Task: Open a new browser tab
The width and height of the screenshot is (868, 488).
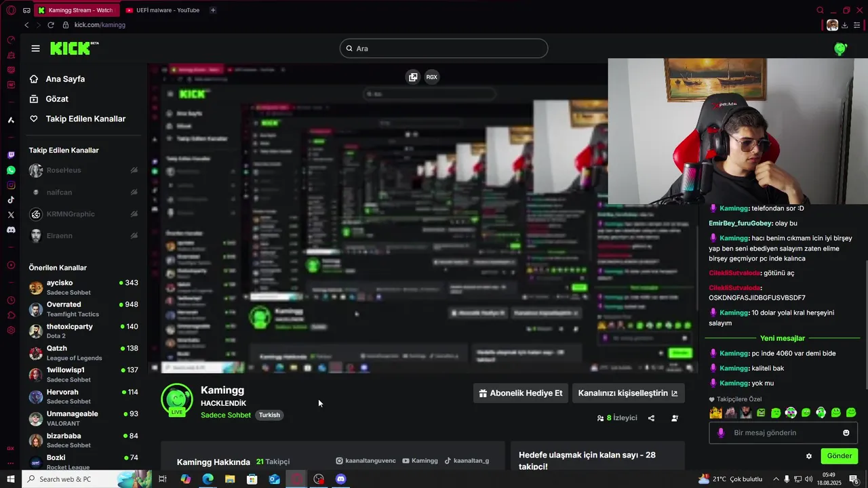Action: coord(213,10)
